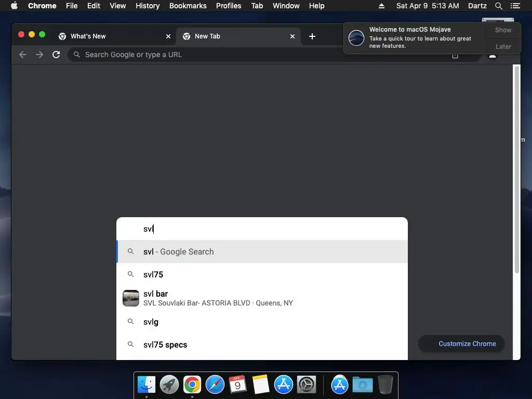Open Spotlight search magnifier in menu bar
The width and height of the screenshot is (532, 399).
click(498, 6)
